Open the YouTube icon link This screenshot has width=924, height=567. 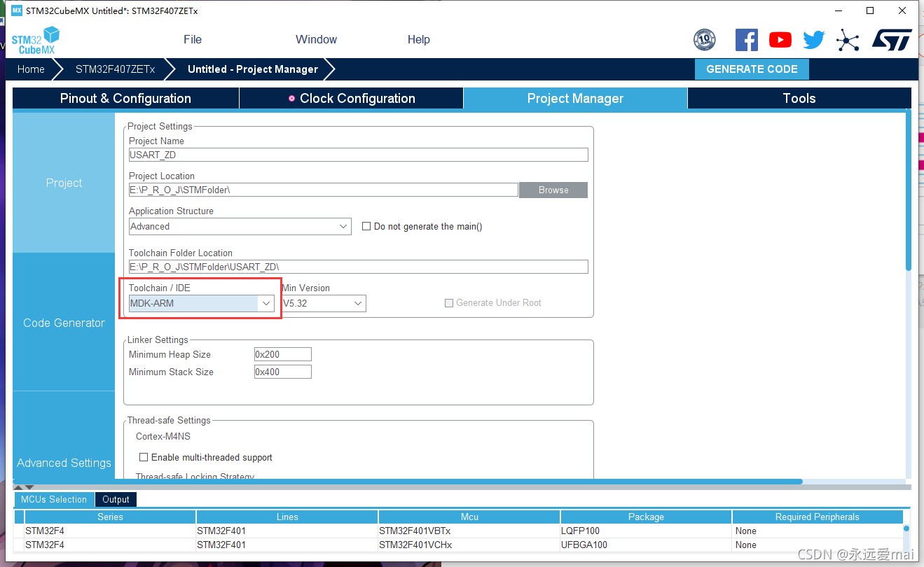click(x=780, y=40)
